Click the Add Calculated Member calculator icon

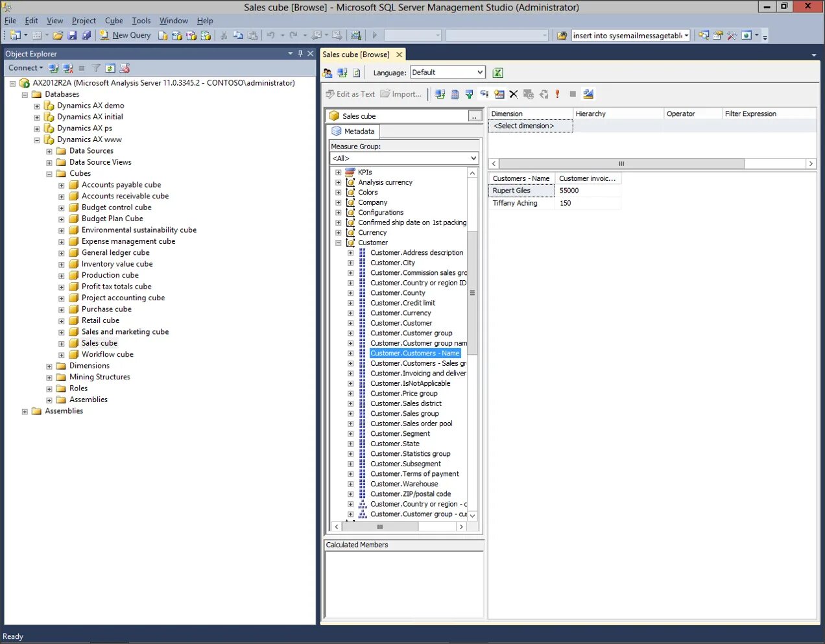[455, 94]
